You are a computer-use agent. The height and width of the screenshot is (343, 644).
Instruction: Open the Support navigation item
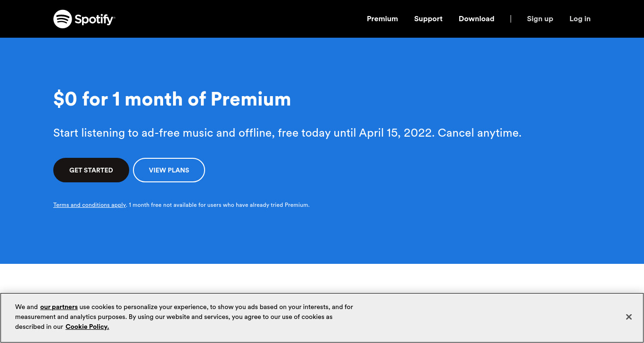(x=428, y=19)
